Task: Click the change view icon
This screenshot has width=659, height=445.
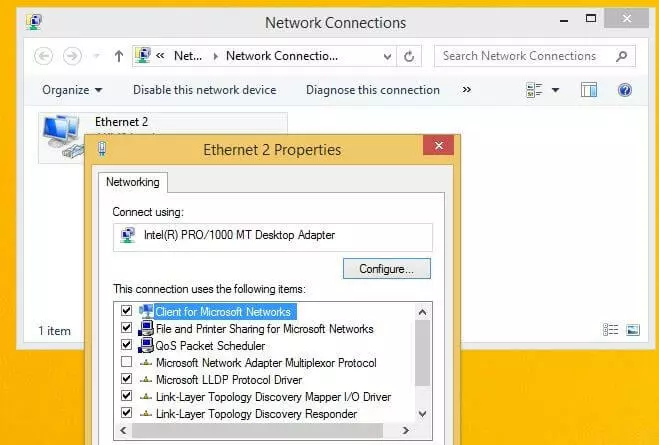Action: [x=534, y=90]
